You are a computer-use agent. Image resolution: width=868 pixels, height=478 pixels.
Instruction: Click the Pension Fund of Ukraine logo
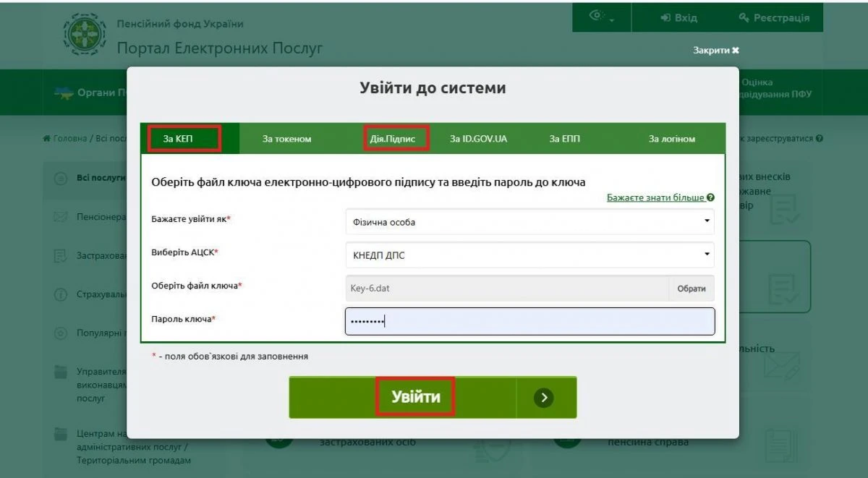click(x=85, y=35)
